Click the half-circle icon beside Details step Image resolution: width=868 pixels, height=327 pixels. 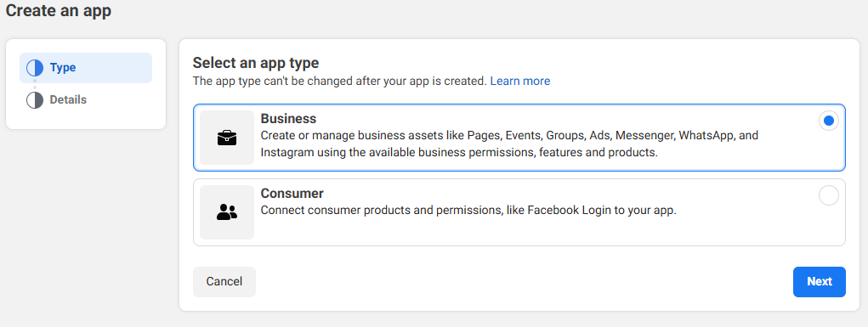[35, 100]
